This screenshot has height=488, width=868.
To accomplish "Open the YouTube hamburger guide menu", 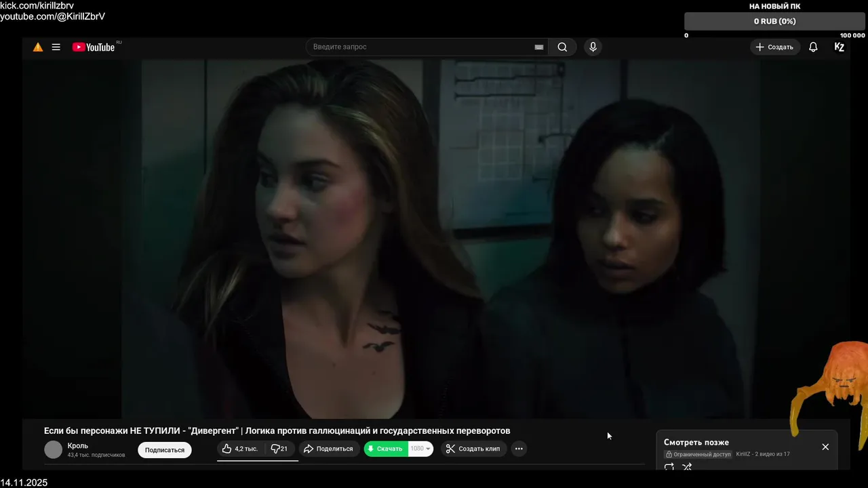I will [x=56, y=47].
